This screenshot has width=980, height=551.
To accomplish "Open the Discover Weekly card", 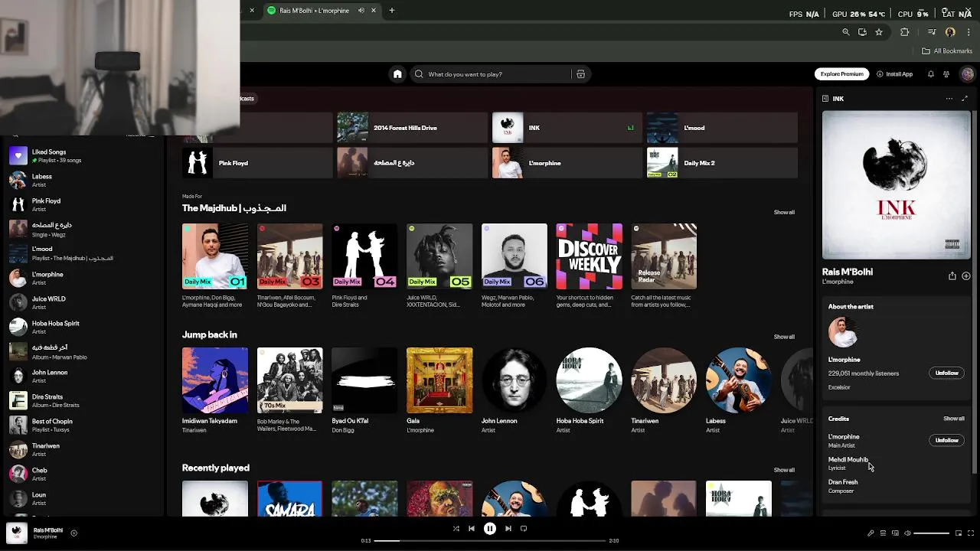I will (x=589, y=266).
